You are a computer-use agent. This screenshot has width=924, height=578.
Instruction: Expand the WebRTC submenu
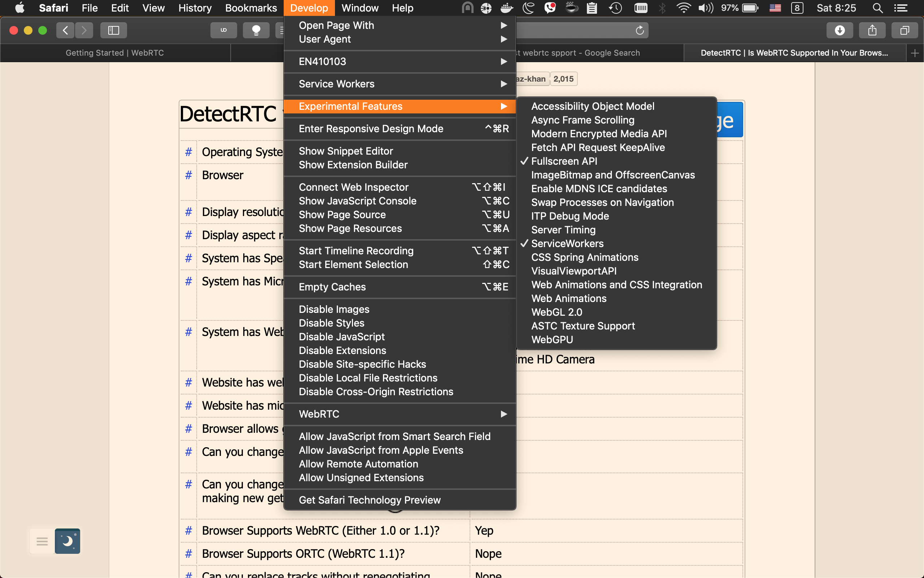pyautogui.click(x=400, y=414)
